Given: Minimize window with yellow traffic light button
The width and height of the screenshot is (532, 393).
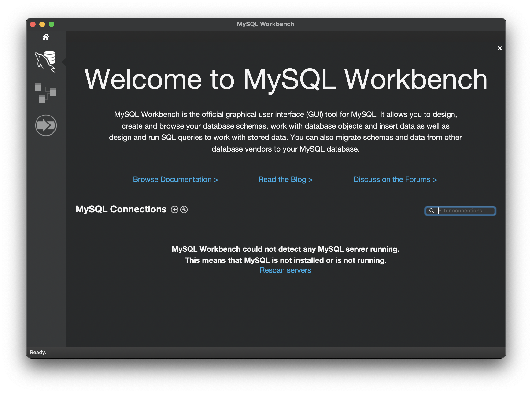Looking at the screenshot, I should point(42,24).
